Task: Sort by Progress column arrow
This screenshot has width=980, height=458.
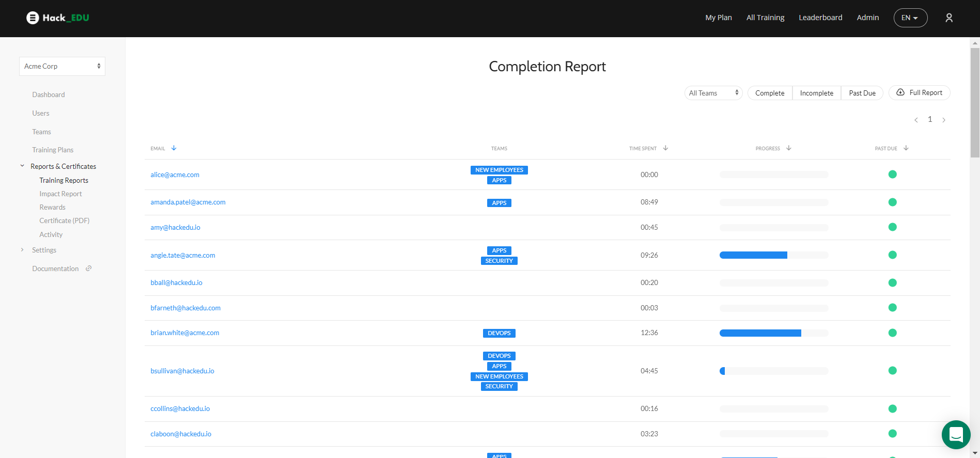Action: click(789, 148)
